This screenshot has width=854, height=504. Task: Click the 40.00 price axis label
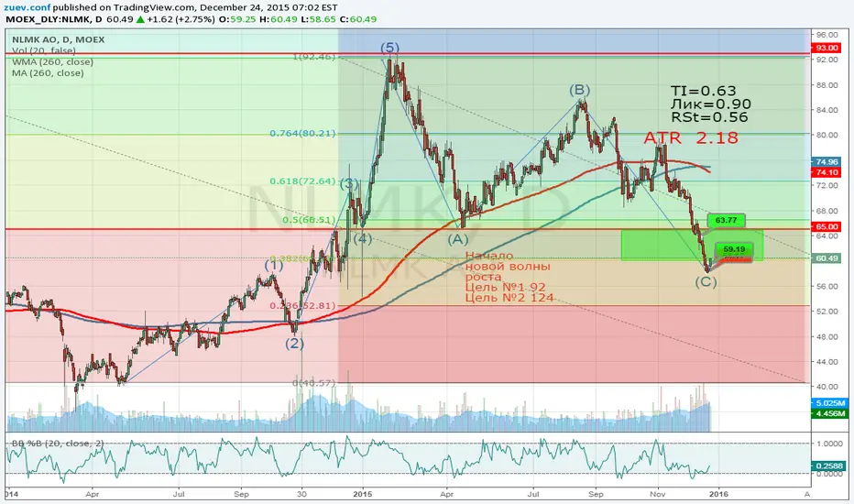827,387
